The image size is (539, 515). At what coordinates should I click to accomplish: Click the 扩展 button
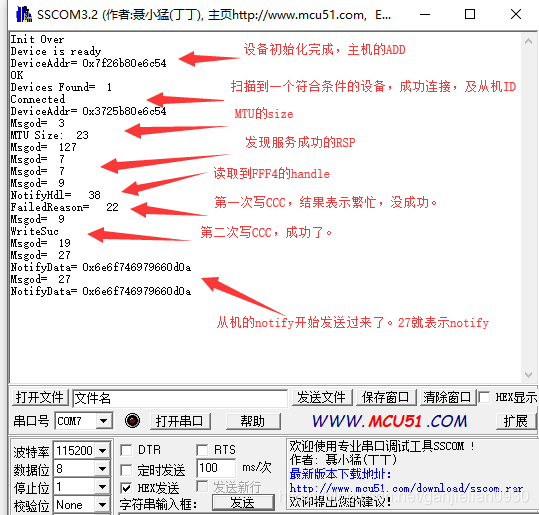click(516, 421)
